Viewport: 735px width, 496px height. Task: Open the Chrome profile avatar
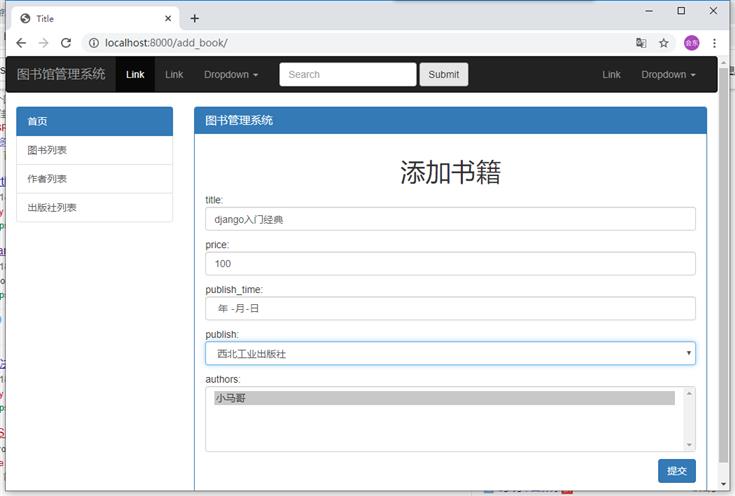pyautogui.click(x=691, y=43)
